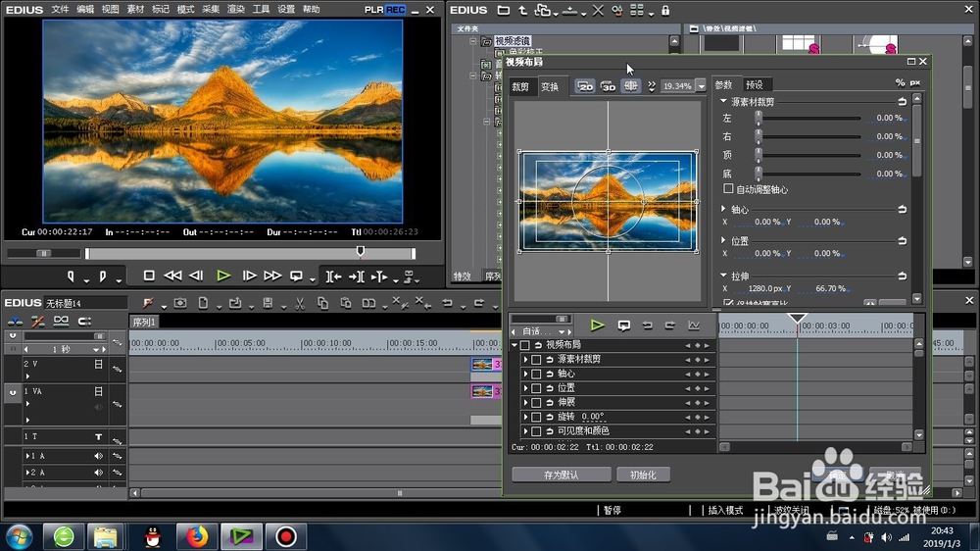Click the redo icon in the timeline toolbar
980x551 pixels.
(x=479, y=303)
